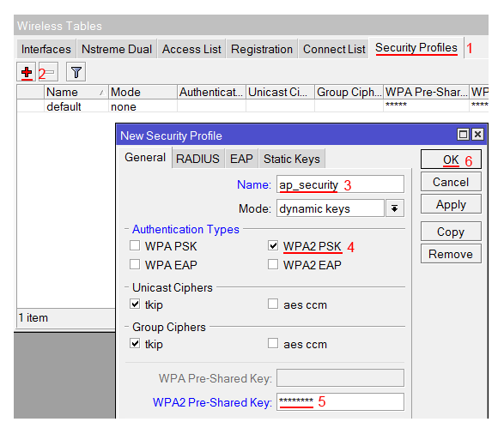Screen dimensions: 504x434
Task: Click the Unicast Ci... column header
Action: tap(280, 92)
